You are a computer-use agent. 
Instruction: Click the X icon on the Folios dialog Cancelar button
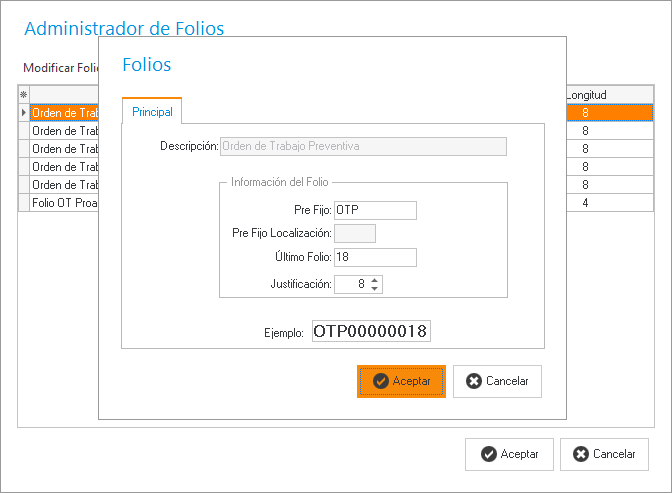(472, 381)
